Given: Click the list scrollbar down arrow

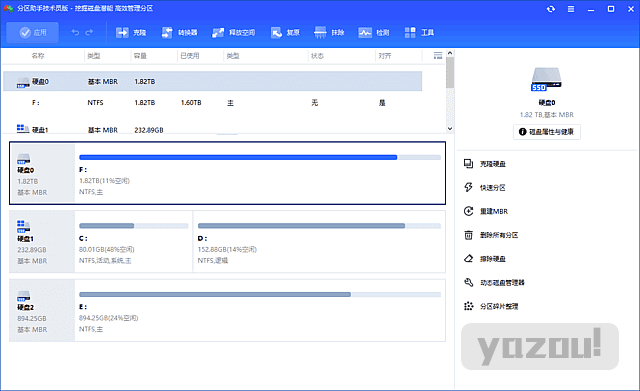Looking at the screenshot, I should (x=450, y=128).
